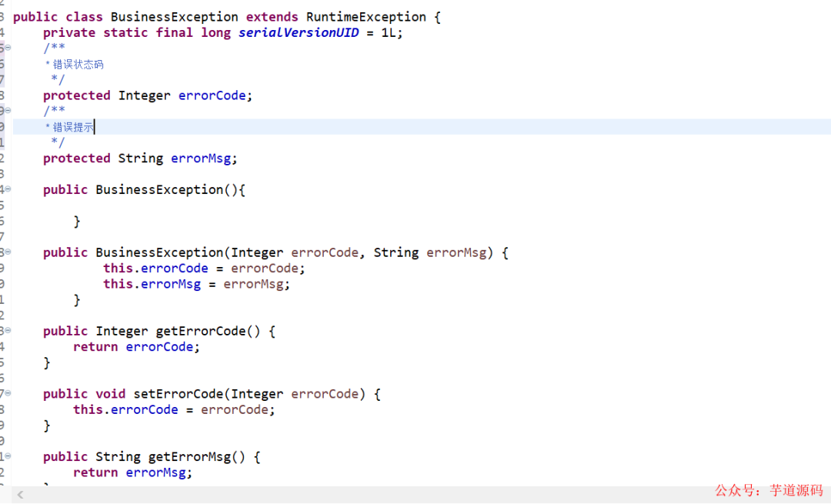Click the serialVersionUID field name
Screen dimensions: 831x504
(299, 33)
